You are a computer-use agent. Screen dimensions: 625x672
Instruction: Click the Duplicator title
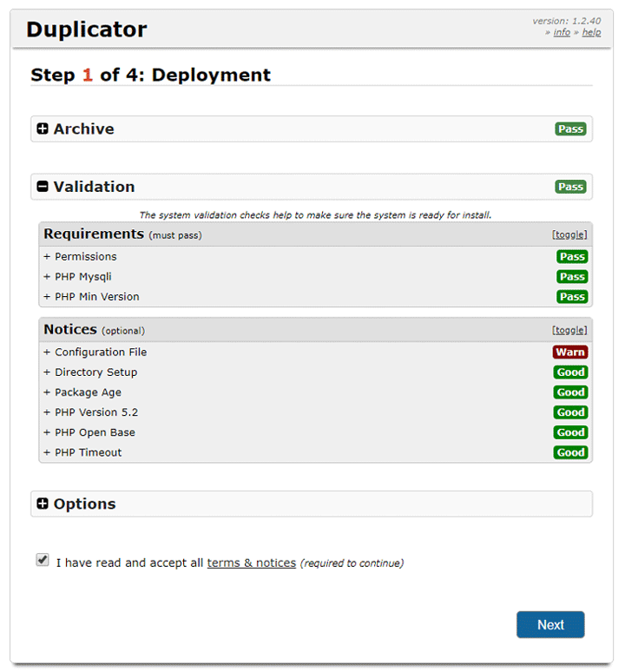coord(87,30)
